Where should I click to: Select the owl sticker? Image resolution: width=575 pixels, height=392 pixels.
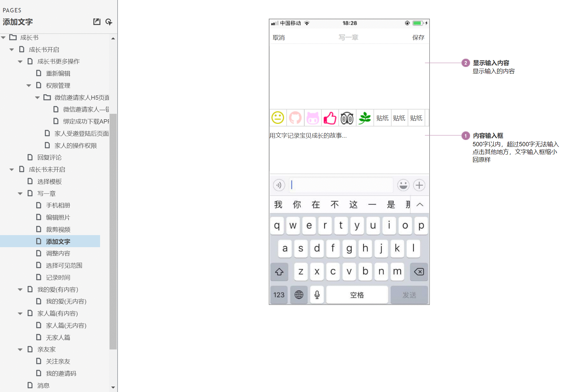coord(347,118)
